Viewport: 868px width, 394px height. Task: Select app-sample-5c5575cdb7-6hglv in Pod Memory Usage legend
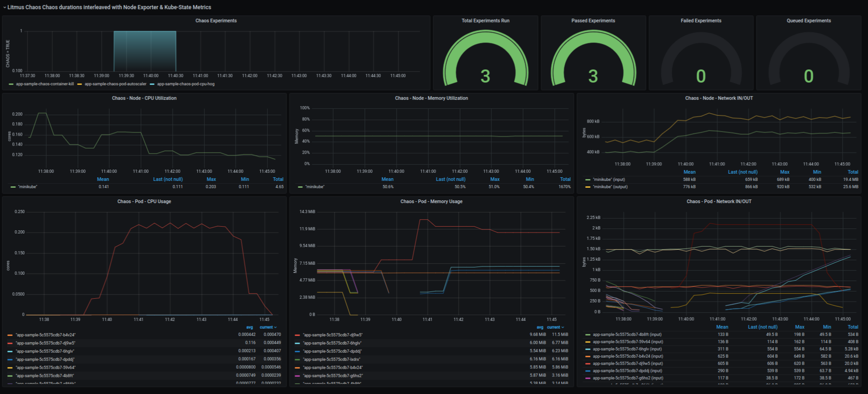click(x=332, y=343)
